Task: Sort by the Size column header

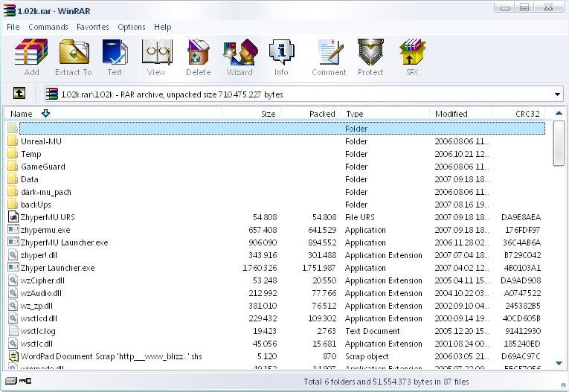Action: pos(251,114)
